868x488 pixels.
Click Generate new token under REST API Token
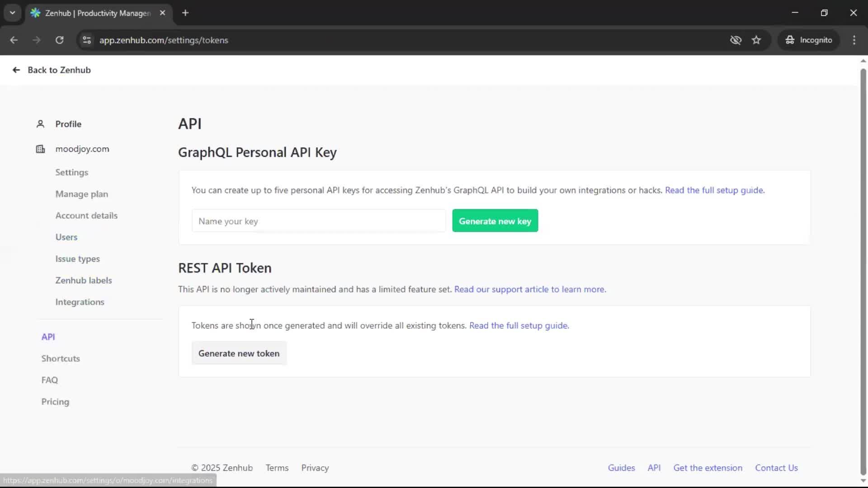pos(239,353)
